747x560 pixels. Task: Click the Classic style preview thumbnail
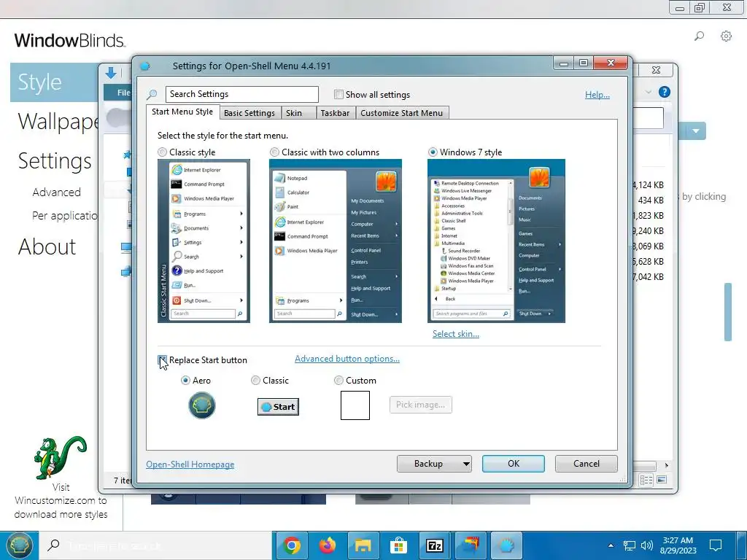coord(204,241)
